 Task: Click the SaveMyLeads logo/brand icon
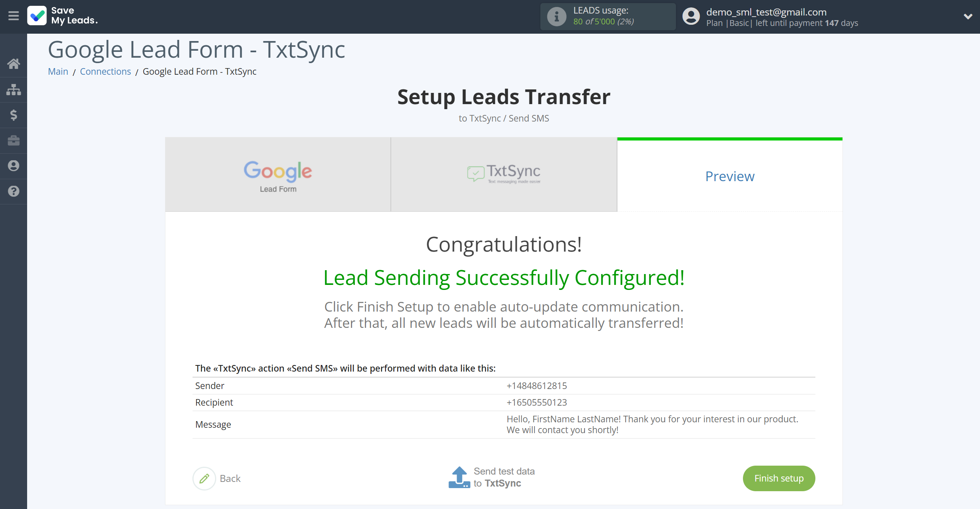tap(36, 15)
